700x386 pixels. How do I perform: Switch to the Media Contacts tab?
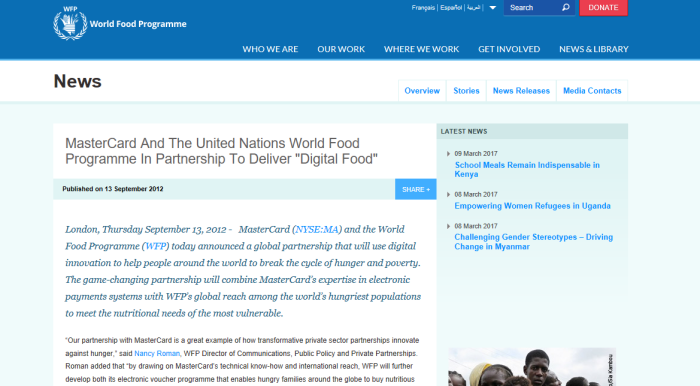pos(592,91)
